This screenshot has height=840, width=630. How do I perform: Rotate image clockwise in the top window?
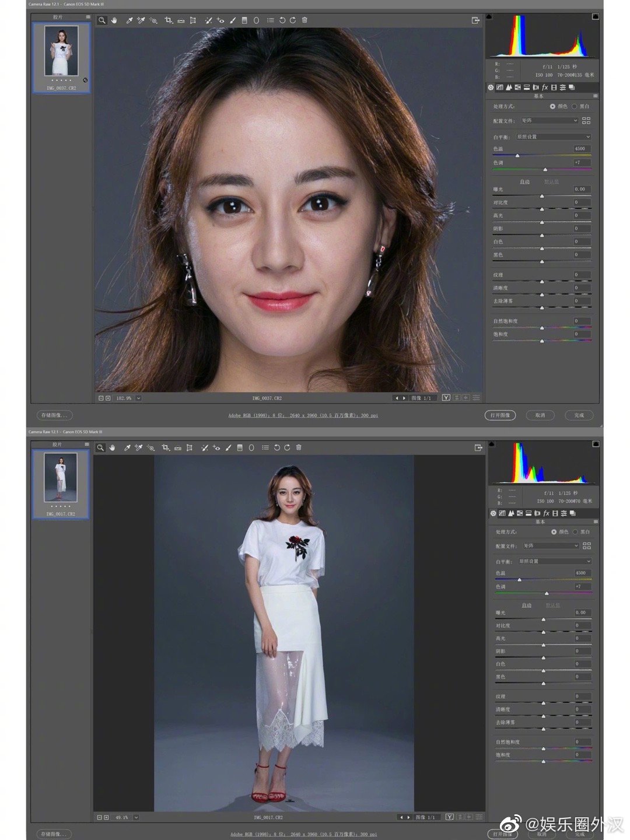[292, 20]
